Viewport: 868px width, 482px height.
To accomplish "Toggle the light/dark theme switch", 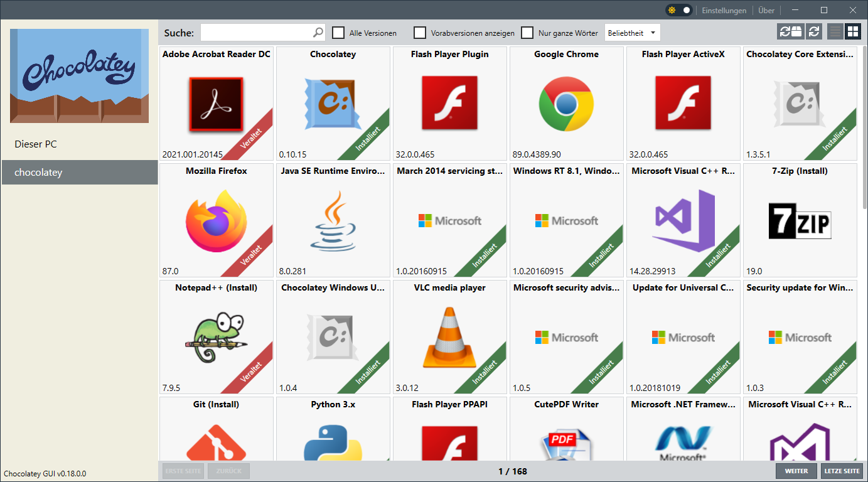I will coord(679,10).
